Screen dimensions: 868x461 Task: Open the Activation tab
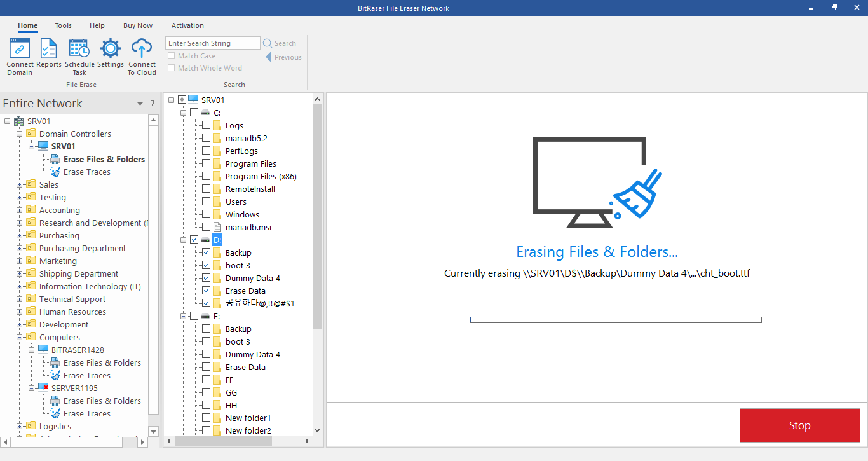[187, 25]
